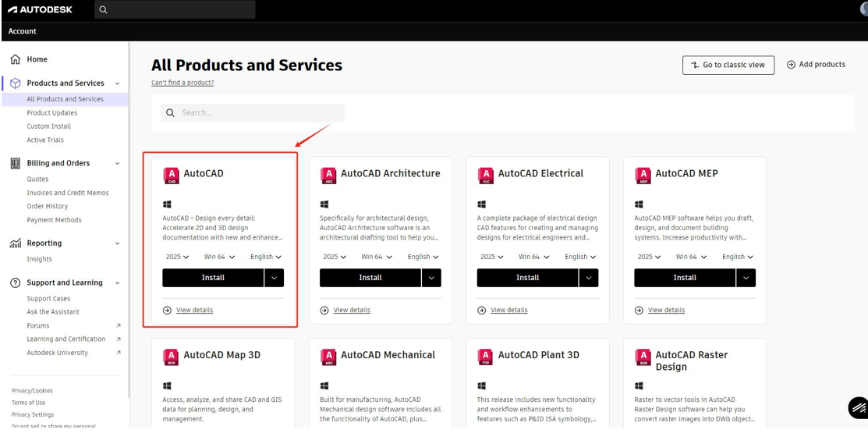Image resolution: width=868 pixels, height=437 pixels.
Task: Collapse the Support and Learning section
Action: pos(117,283)
